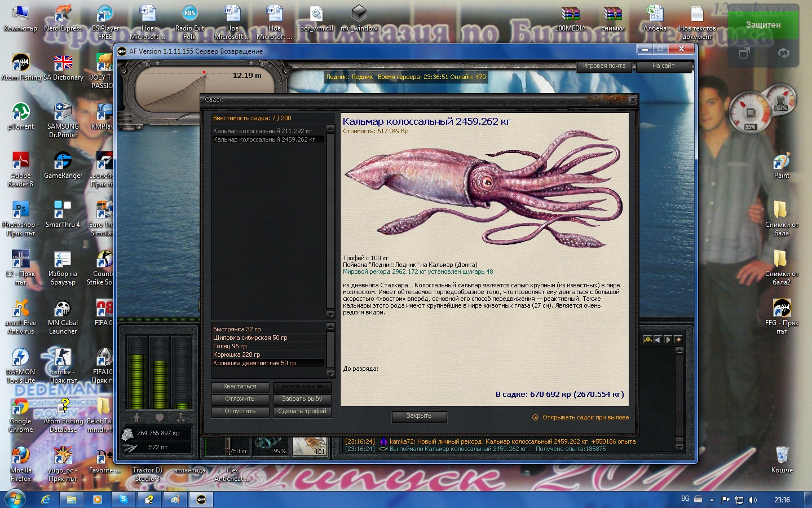Click the money stack icon beside 264 765 897 кр
812x508 pixels.
click(128, 433)
